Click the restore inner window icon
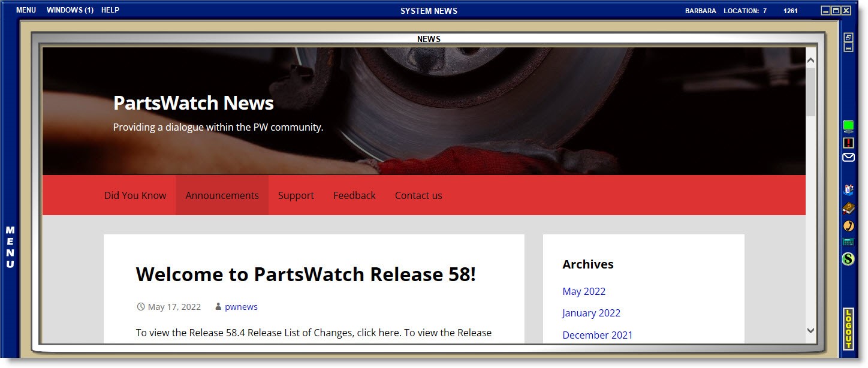868x368 pixels. click(x=848, y=37)
